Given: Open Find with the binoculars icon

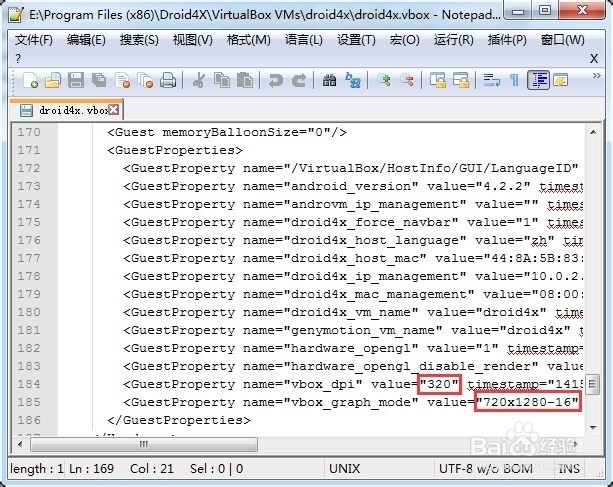Looking at the screenshot, I should 329,81.
